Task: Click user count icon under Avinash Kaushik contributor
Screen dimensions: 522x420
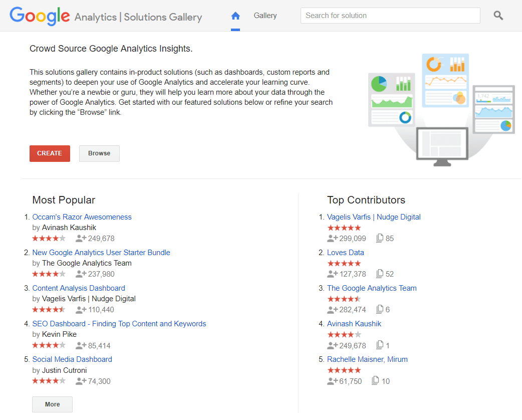Action: coord(333,345)
